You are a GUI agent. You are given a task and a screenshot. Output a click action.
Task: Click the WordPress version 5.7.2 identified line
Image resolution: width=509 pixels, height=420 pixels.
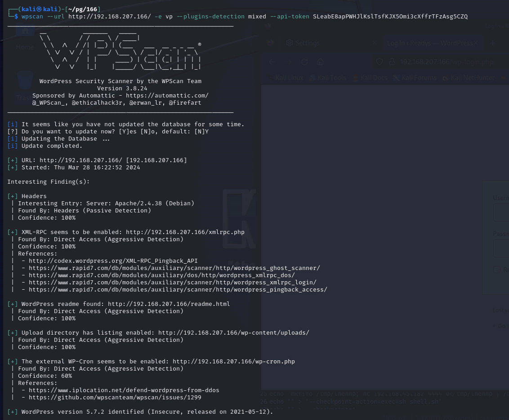pyautogui.click(x=140, y=412)
